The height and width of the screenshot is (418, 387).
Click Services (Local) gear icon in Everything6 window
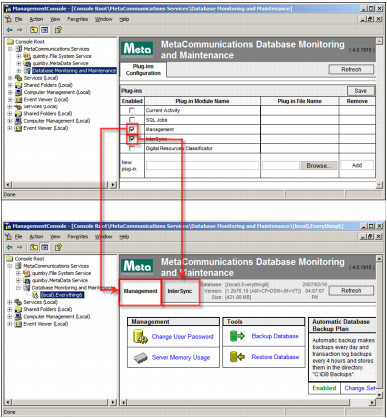(x=19, y=302)
